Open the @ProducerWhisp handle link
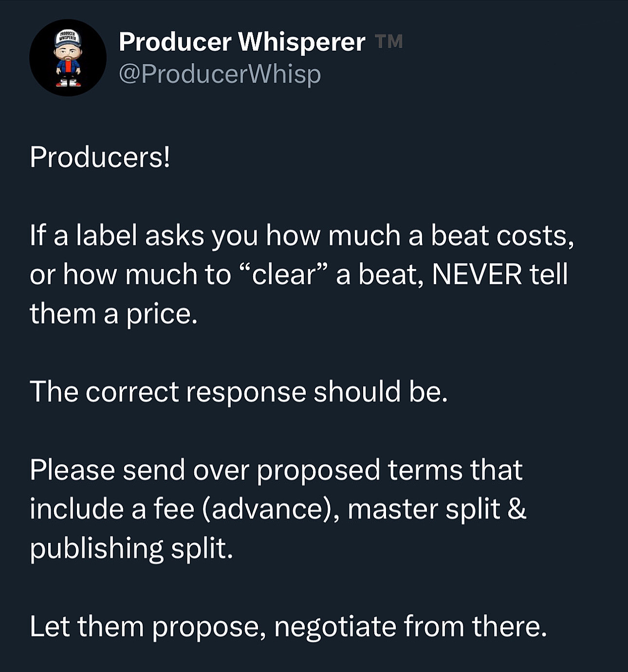 [x=220, y=74]
